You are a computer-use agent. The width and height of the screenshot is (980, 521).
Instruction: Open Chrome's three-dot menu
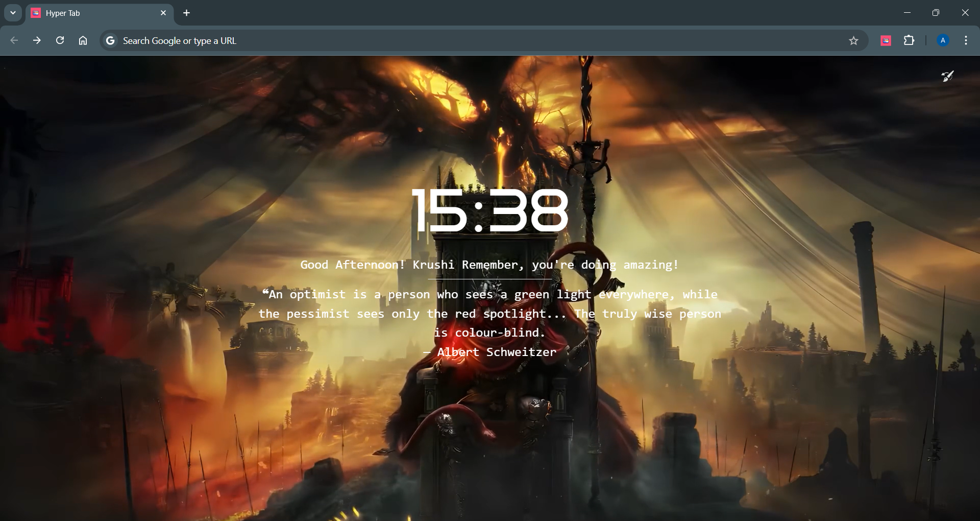[966, 40]
